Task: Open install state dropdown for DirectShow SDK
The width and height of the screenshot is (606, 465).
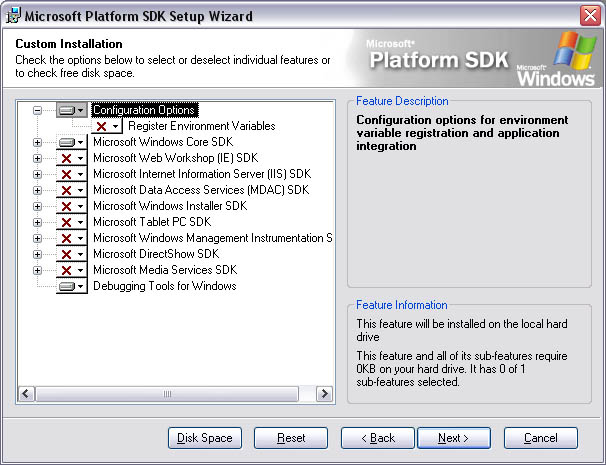Action: 72,254
